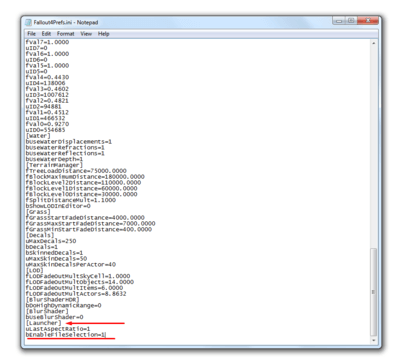
Task: Click the fBlockLevel0Distance=30000.0000 line
Action: coord(81,194)
